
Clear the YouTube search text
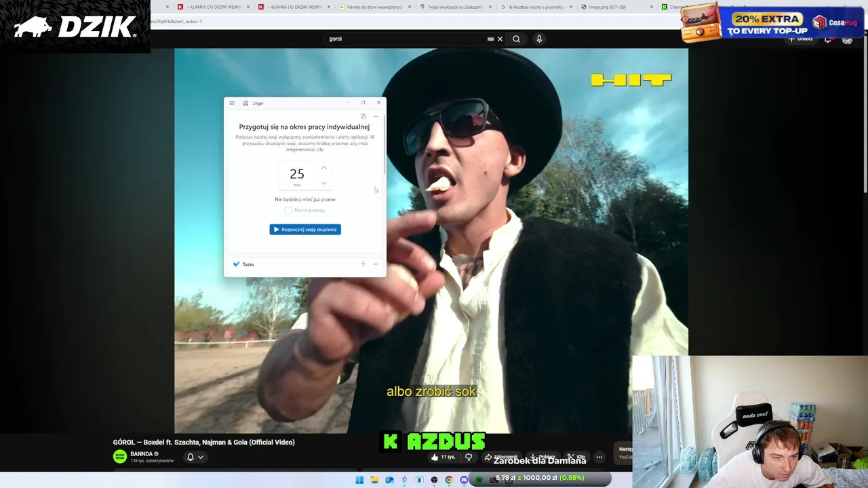tap(500, 39)
